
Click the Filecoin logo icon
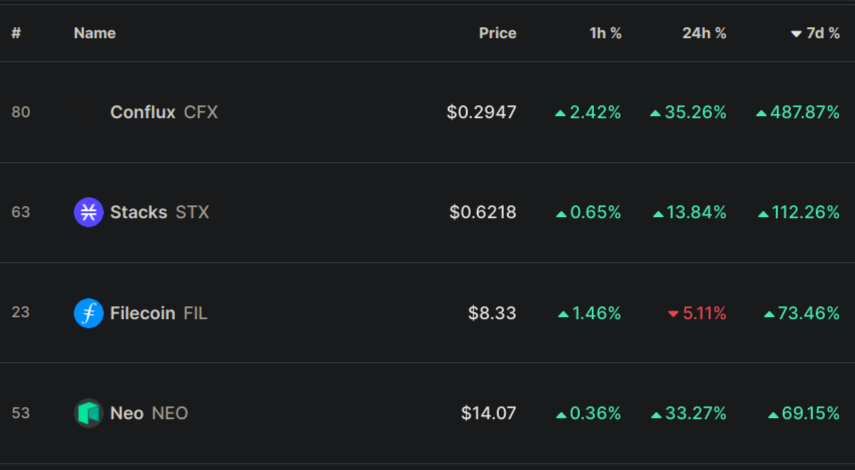click(x=88, y=313)
